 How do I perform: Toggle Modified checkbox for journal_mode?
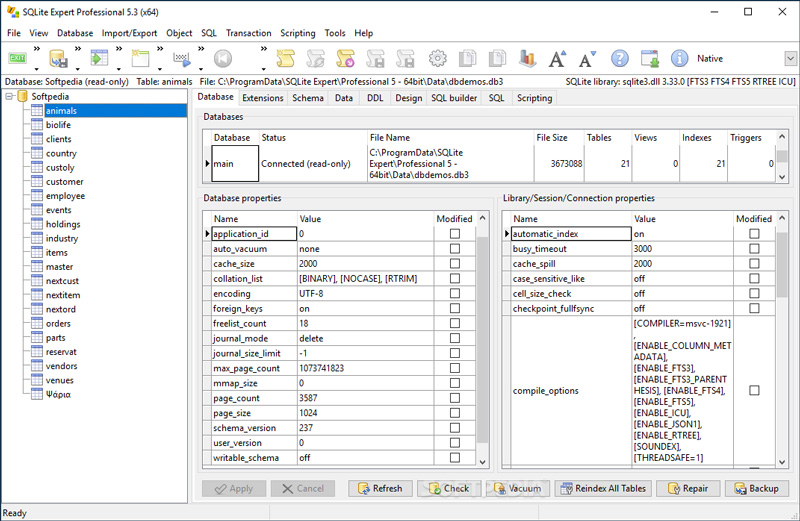(455, 338)
